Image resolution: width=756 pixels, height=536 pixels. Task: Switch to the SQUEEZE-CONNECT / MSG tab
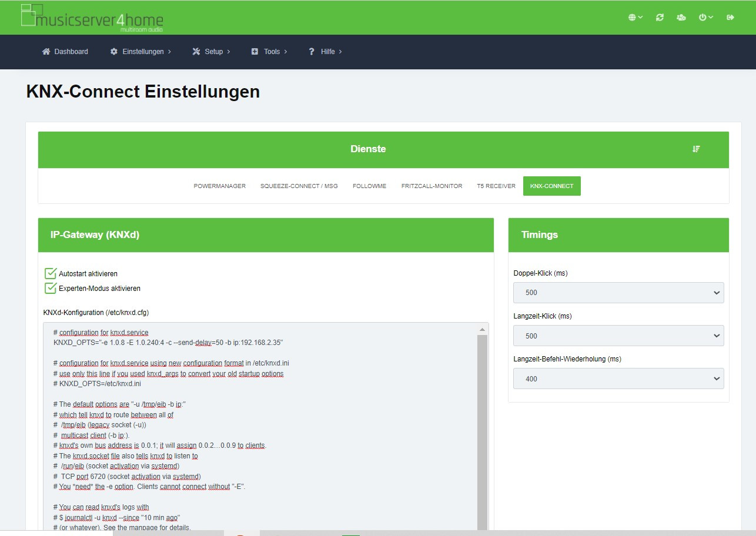point(299,186)
